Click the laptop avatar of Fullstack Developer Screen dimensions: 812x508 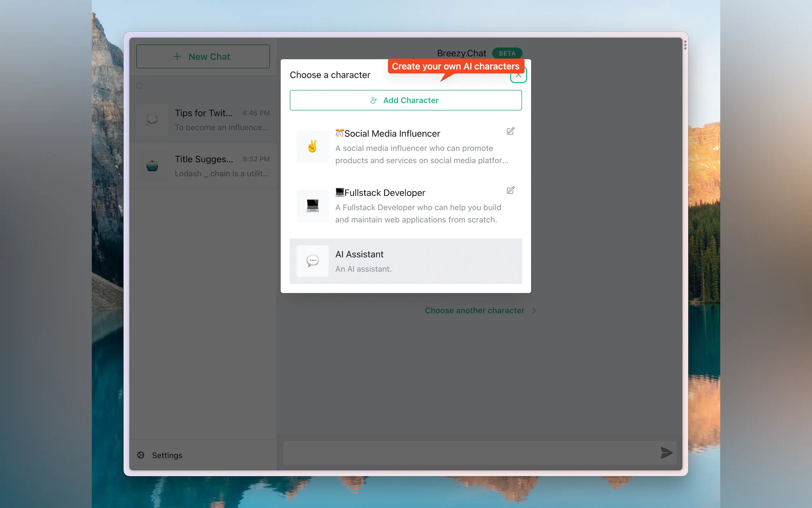[x=312, y=206]
